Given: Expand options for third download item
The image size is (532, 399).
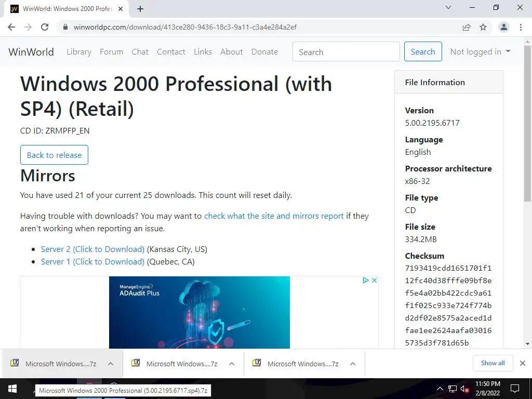Looking at the screenshot, I should [x=353, y=364].
